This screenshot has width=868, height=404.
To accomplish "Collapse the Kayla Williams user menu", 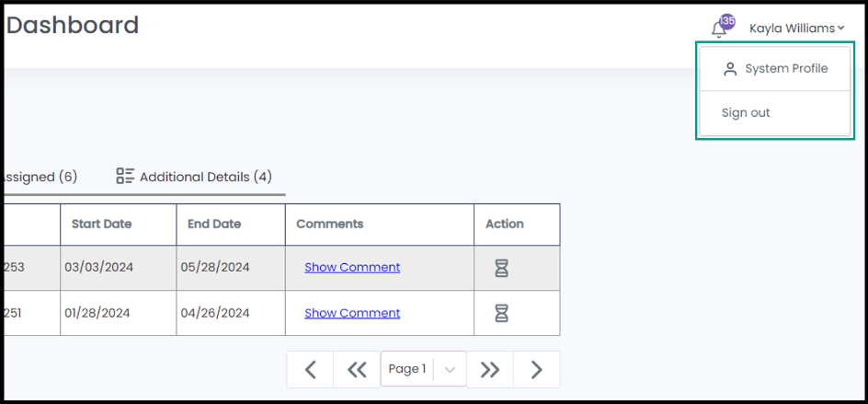I will [x=796, y=29].
